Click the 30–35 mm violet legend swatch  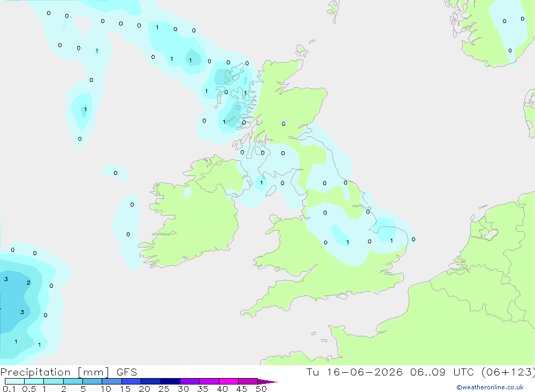(x=189, y=381)
